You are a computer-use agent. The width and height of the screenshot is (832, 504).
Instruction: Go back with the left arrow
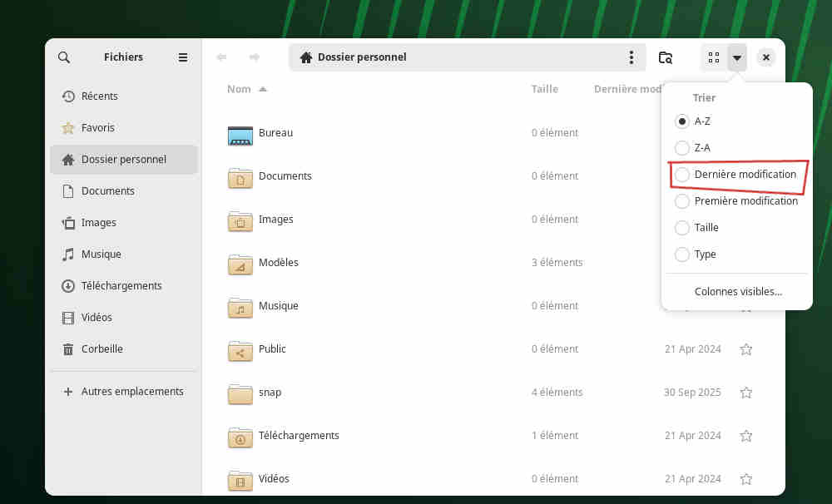coord(221,57)
